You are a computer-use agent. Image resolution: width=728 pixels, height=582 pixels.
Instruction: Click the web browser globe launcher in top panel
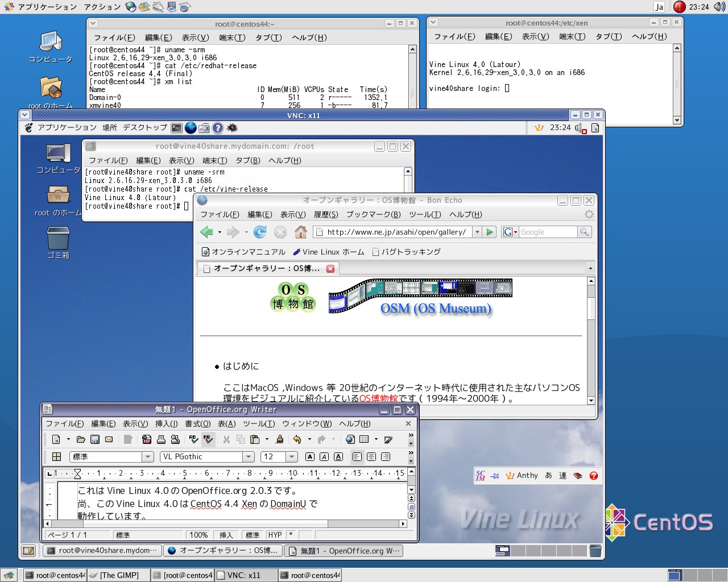(131, 7)
